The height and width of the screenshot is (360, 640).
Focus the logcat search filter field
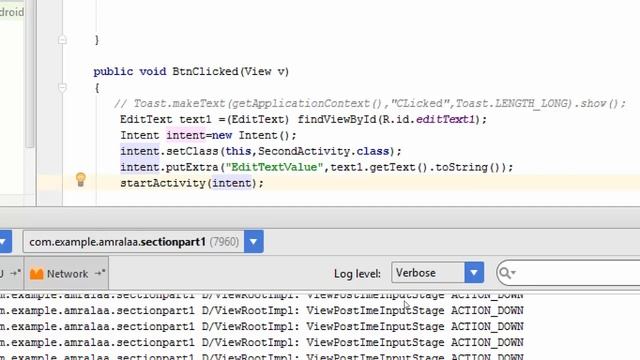click(x=568, y=273)
